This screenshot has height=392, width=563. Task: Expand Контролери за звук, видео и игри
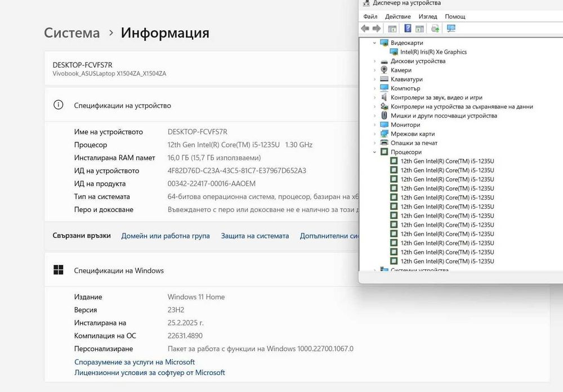click(x=374, y=97)
